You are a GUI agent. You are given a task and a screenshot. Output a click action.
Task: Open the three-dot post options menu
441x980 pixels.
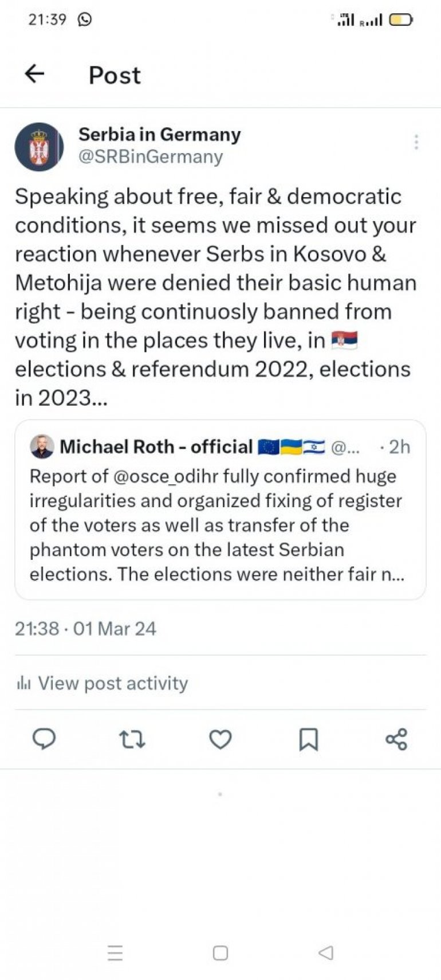coord(416,142)
